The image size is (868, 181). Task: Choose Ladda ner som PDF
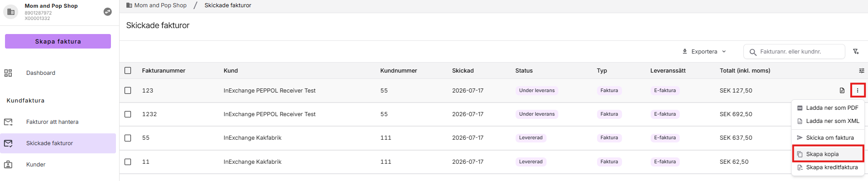(x=828, y=108)
